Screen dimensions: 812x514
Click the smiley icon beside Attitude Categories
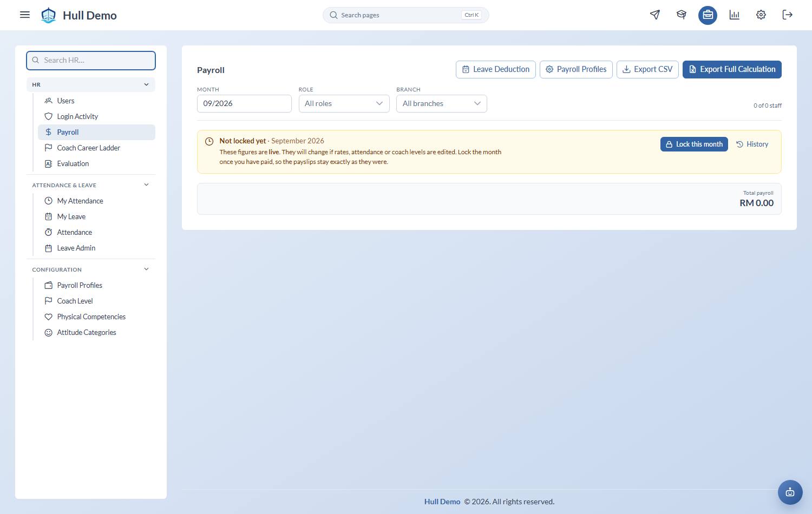pyautogui.click(x=48, y=332)
